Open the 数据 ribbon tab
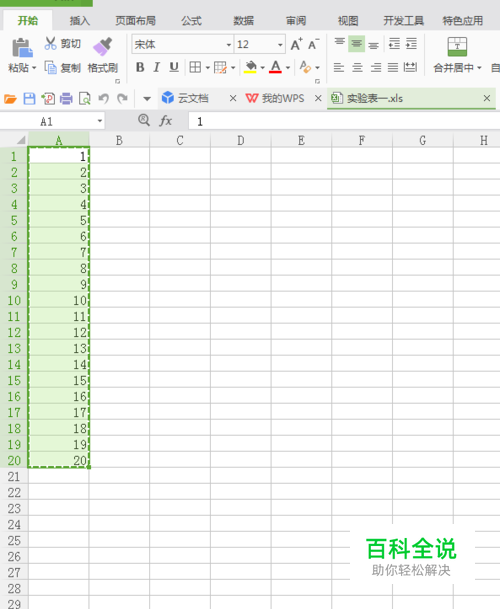The image size is (500, 609). coord(244,21)
